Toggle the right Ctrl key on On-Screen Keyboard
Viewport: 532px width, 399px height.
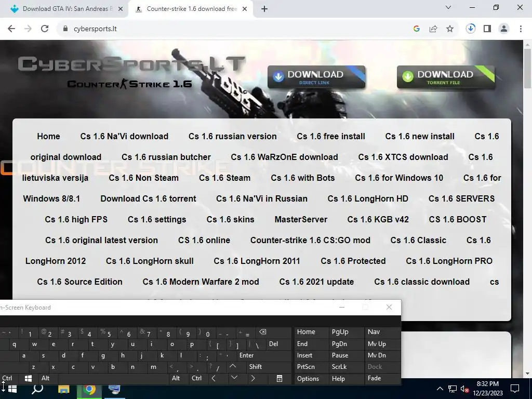[196, 378]
